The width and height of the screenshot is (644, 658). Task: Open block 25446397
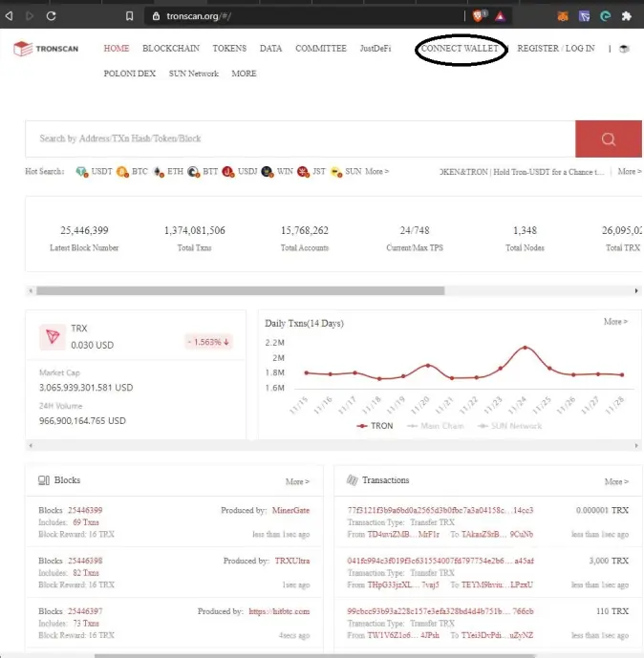click(x=85, y=611)
